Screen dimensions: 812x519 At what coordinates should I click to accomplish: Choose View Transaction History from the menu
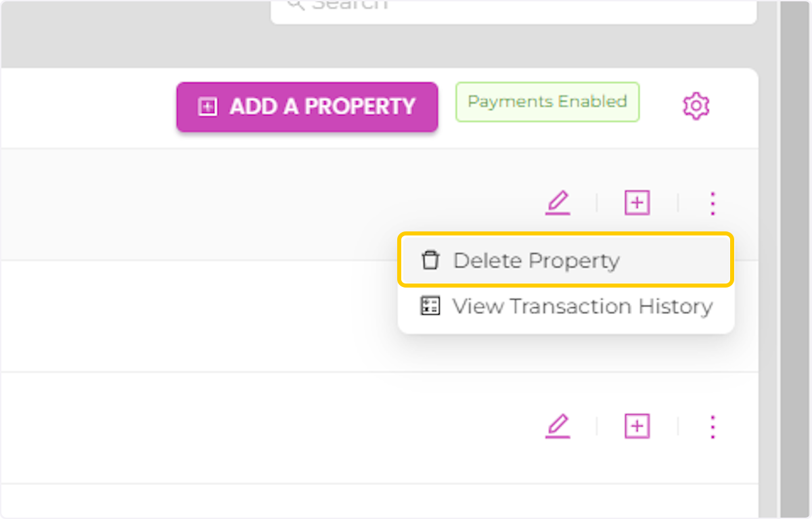581,306
